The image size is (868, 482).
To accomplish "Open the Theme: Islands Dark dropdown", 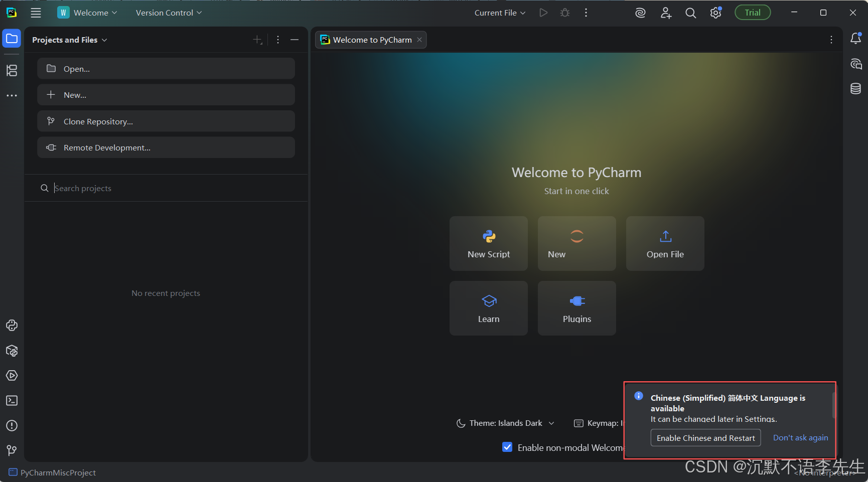I will (505, 423).
